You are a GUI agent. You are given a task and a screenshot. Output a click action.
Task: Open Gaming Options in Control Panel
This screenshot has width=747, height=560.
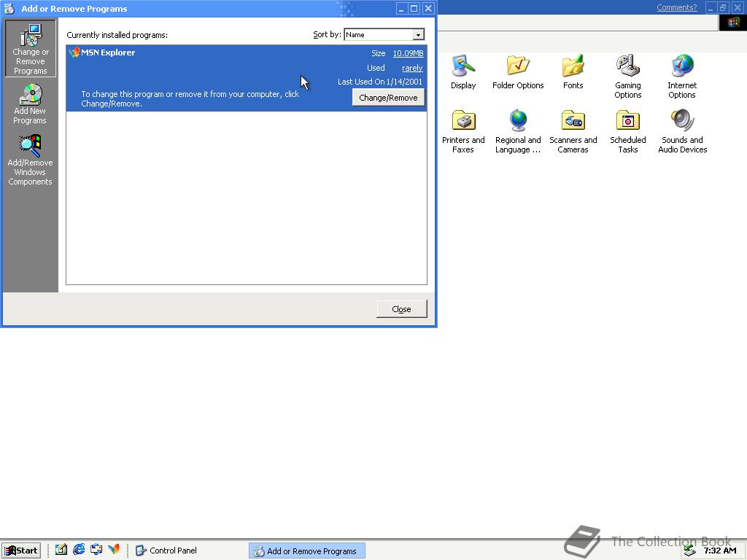tap(627, 76)
